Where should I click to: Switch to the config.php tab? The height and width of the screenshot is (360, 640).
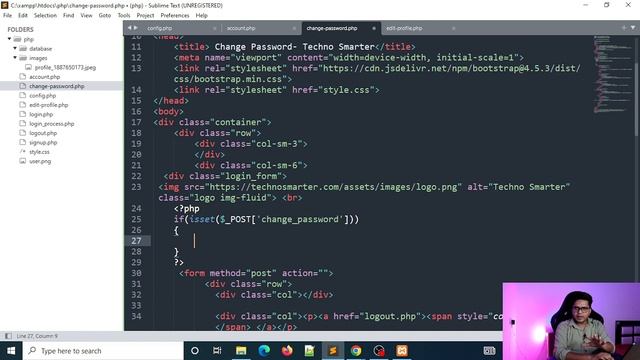160,28
